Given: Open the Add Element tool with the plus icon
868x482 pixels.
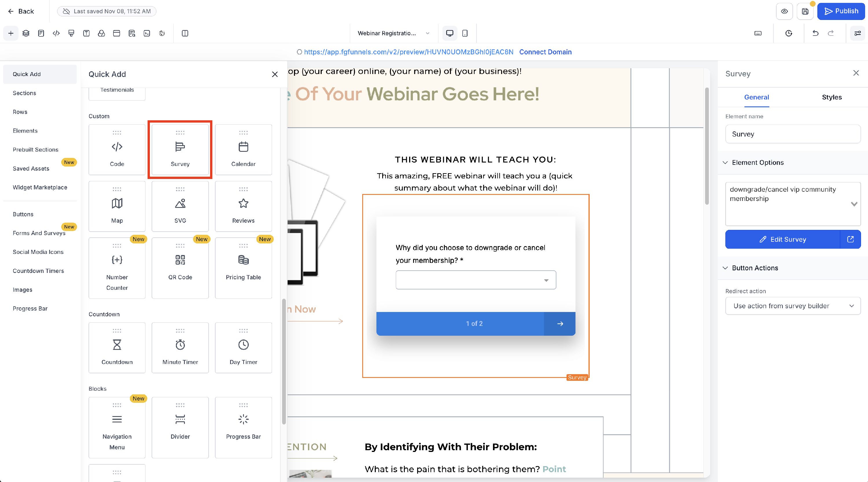Looking at the screenshot, I should coord(11,33).
